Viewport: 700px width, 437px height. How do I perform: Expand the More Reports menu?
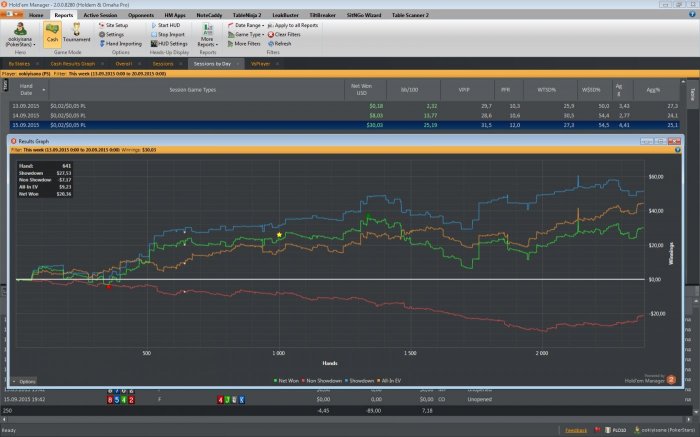[x=209, y=39]
